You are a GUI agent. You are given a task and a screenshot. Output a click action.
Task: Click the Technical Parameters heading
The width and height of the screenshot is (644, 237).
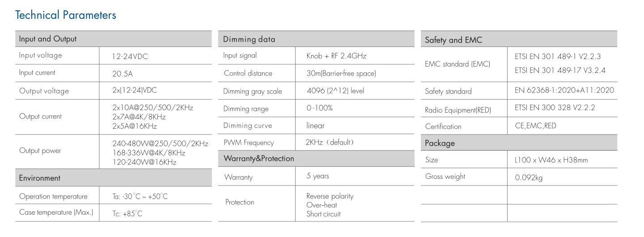pyautogui.click(x=66, y=15)
